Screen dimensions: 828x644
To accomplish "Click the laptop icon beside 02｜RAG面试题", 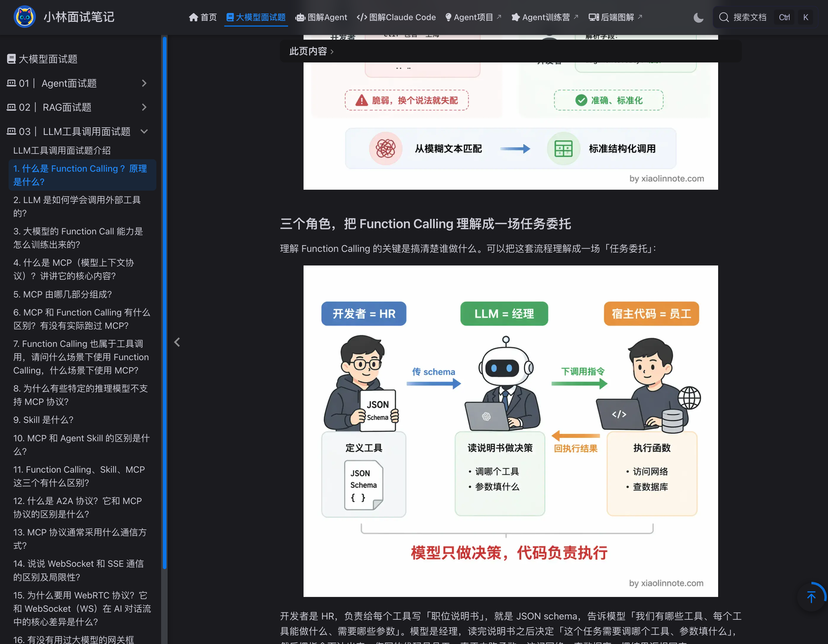I will pyautogui.click(x=11, y=107).
